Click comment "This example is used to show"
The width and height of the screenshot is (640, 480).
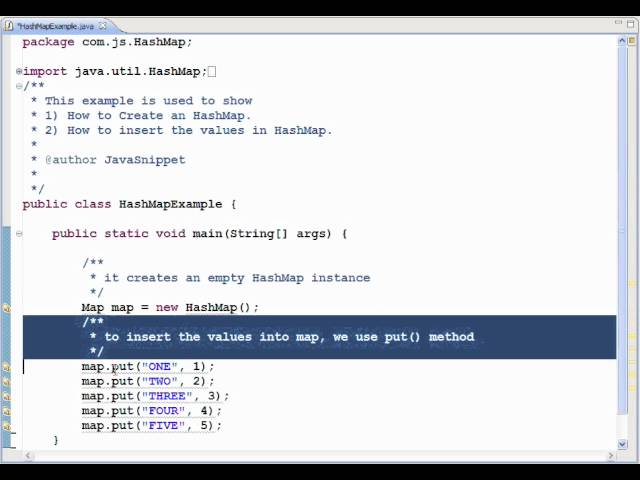coord(149,101)
